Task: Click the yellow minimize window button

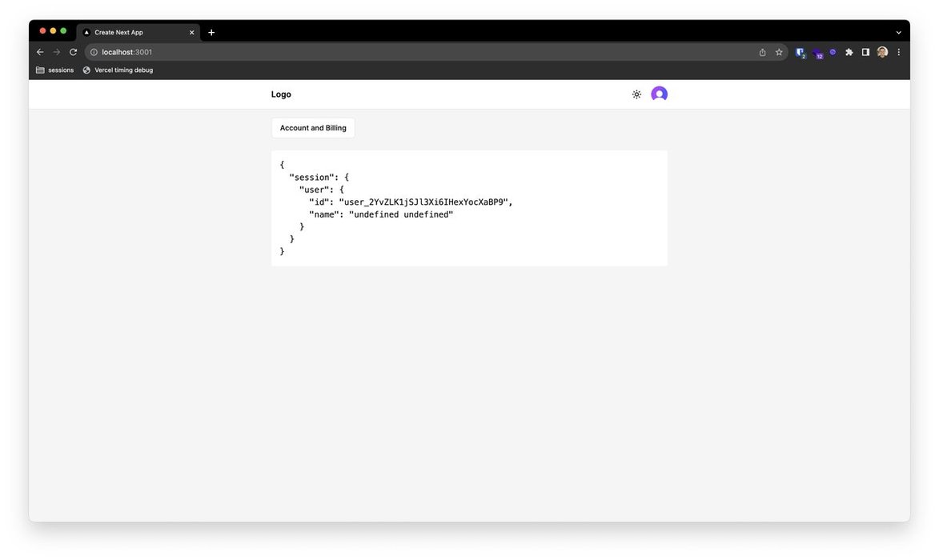Action: click(53, 30)
